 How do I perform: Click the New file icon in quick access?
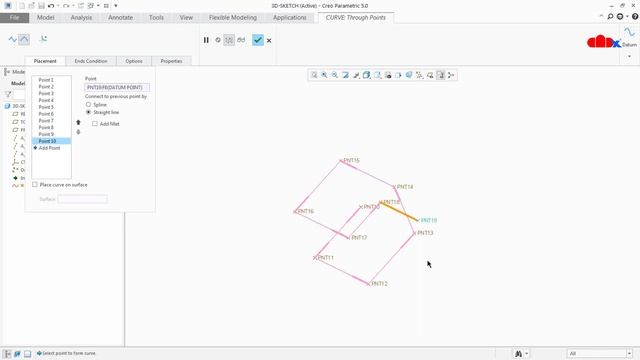point(22,6)
